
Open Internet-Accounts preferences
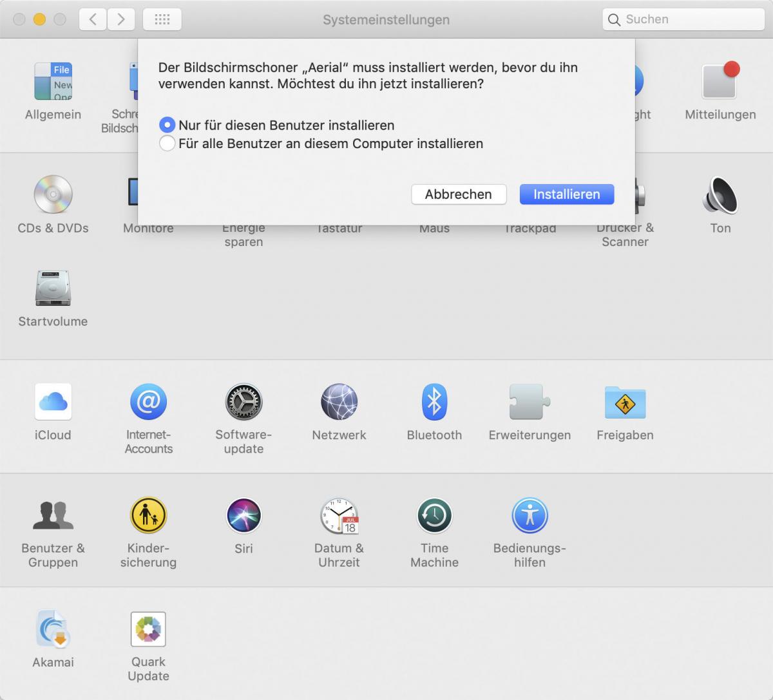click(x=148, y=402)
